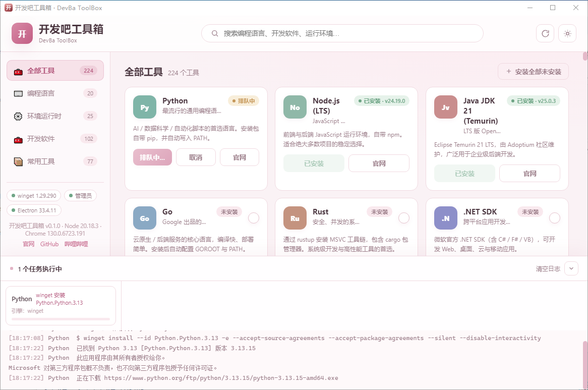
Task: Click the Python task progress bar
Action: (x=61, y=319)
